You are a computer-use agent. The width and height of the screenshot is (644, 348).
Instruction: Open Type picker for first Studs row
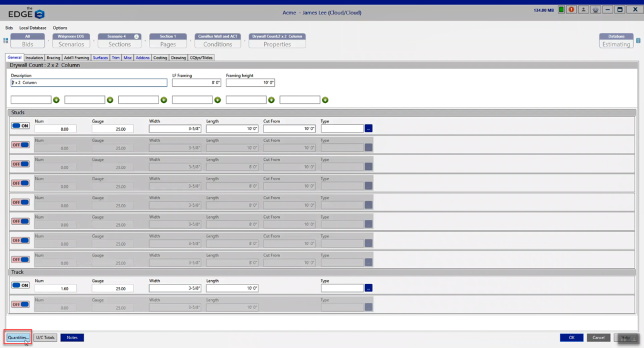click(x=369, y=128)
